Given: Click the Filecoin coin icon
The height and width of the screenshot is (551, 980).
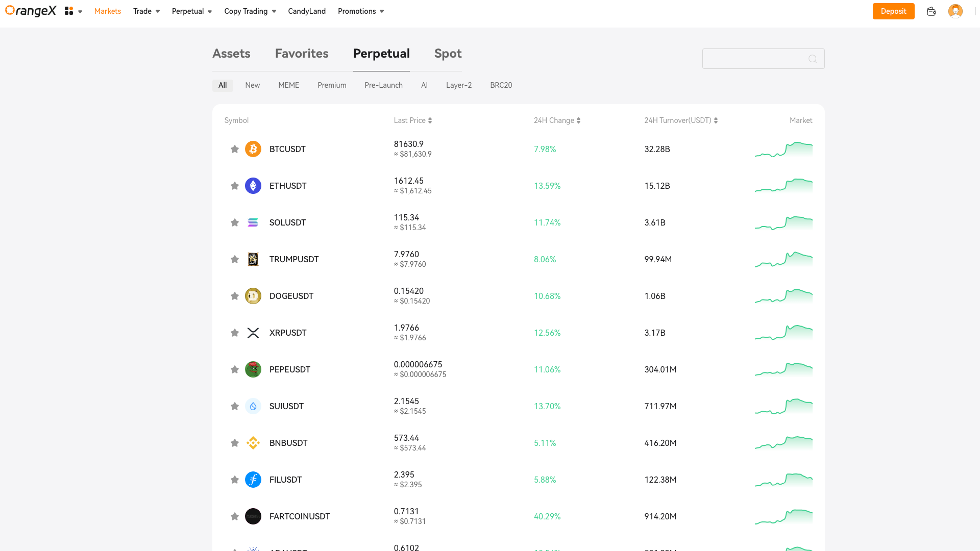Looking at the screenshot, I should 253,480.
